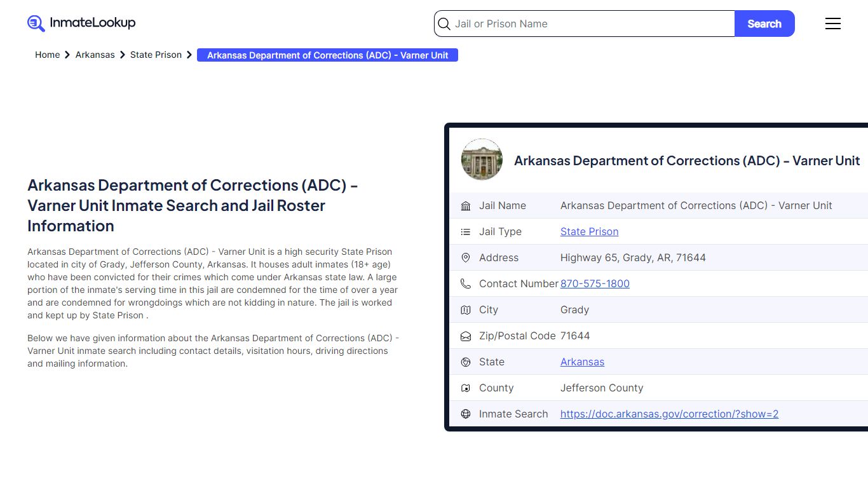Click the Address label
The height and width of the screenshot is (488, 868).
pyautogui.click(x=499, y=258)
